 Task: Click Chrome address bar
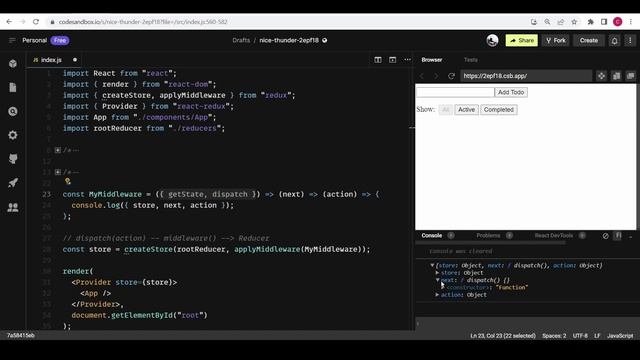(286, 22)
